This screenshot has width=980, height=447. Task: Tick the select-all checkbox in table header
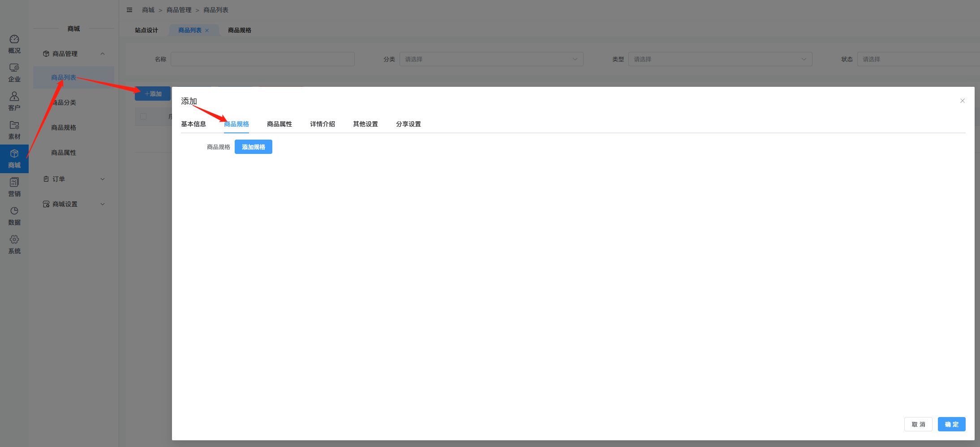point(143,116)
